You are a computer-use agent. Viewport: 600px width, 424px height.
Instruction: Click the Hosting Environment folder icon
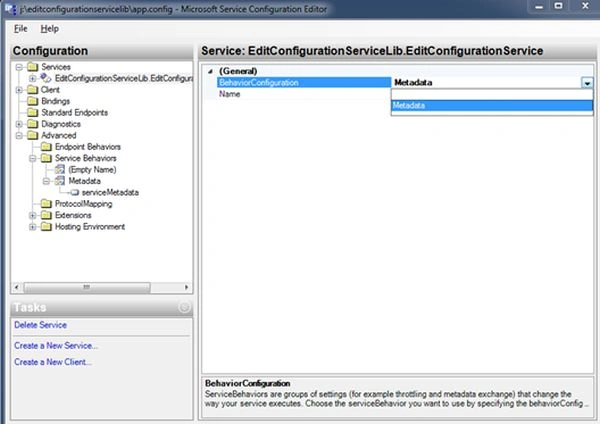coord(46,227)
